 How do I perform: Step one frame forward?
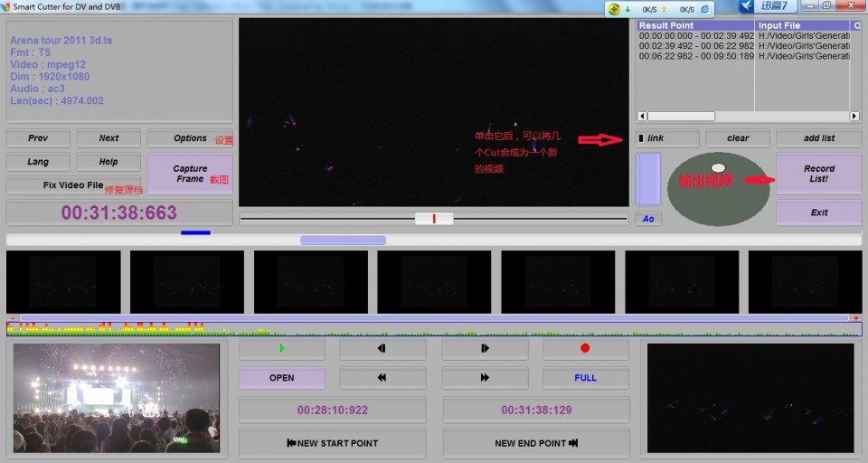pos(485,348)
